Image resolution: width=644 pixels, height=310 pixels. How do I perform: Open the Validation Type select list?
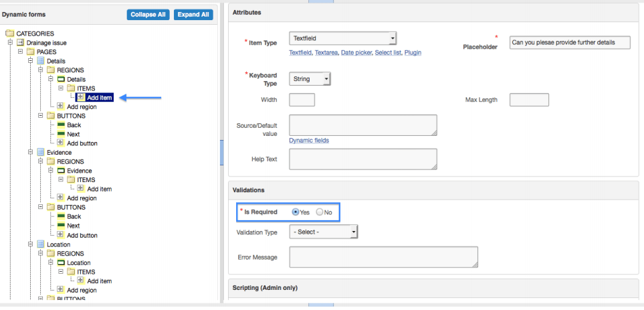coord(324,232)
